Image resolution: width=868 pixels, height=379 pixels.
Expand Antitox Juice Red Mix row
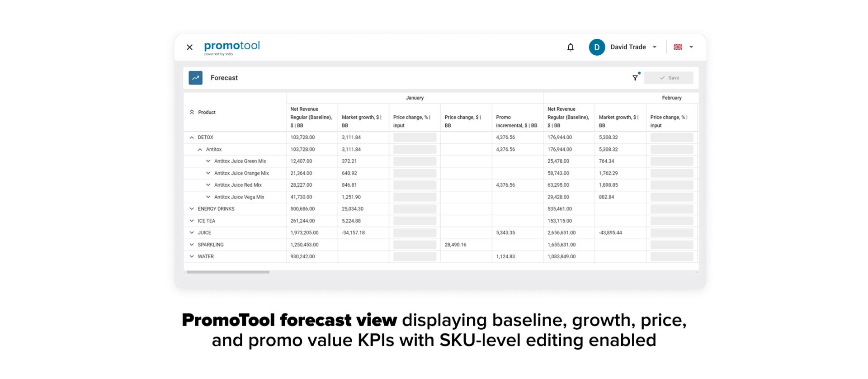point(208,185)
